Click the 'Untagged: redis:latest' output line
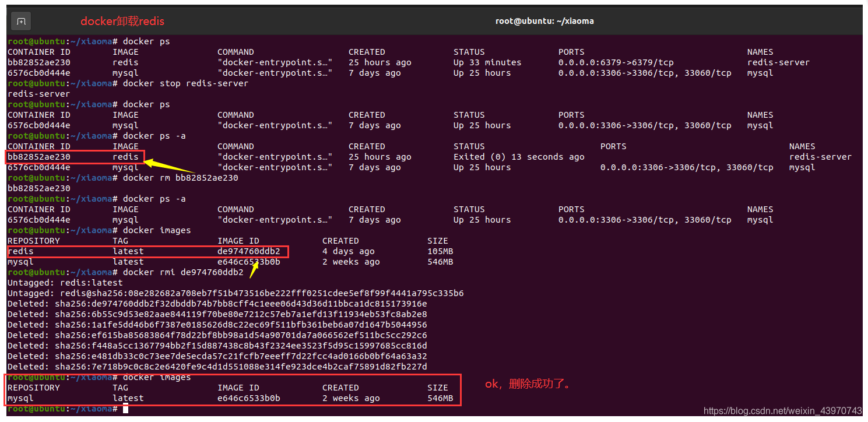 click(x=65, y=283)
